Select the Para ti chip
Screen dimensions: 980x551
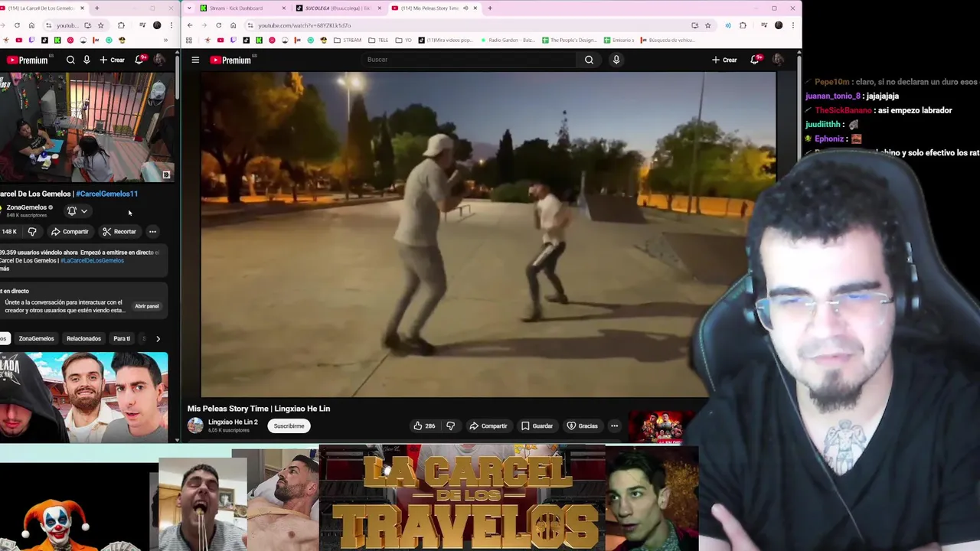122,338
